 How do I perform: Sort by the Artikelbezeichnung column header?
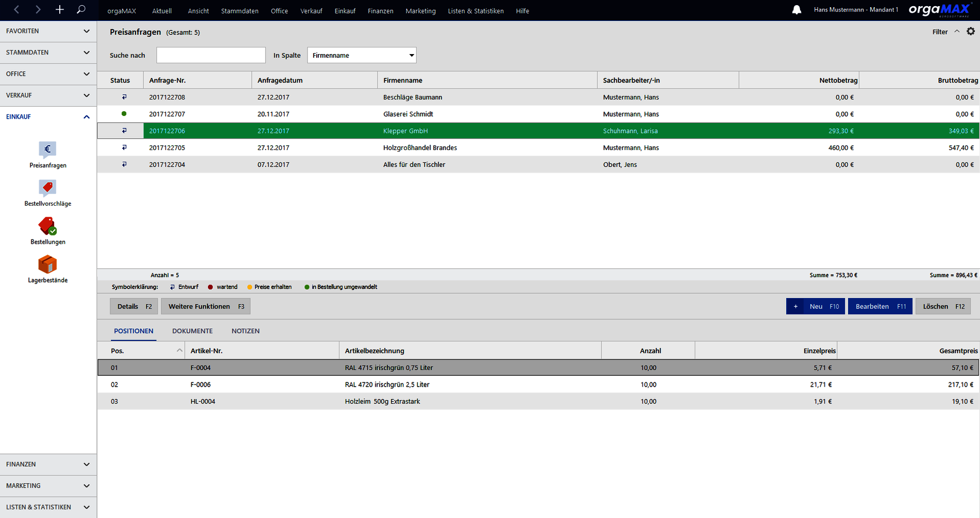click(470, 350)
